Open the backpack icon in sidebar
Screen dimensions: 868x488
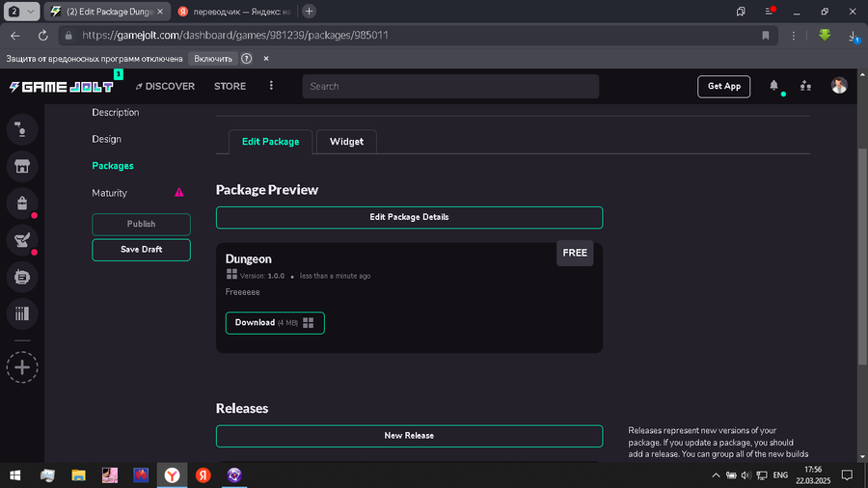22,203
